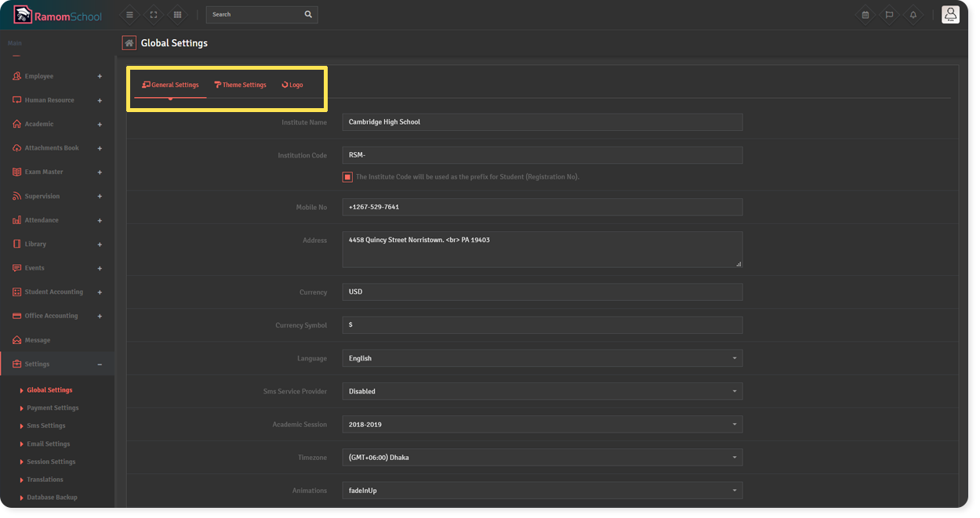The width and height of the screenshot is (980, 518).
Task: Open the Sms Service Provider dropdown
Action: point(542,391)
